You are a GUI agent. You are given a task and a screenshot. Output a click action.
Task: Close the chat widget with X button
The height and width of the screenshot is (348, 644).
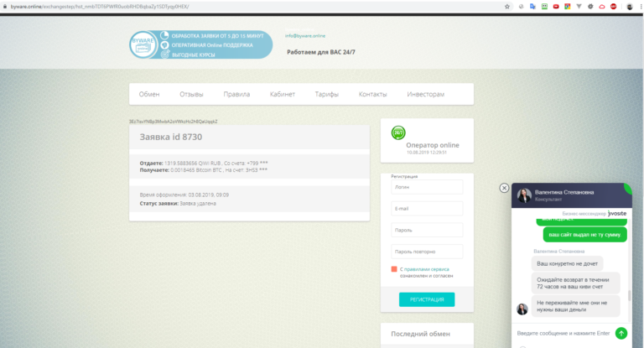[504, 188]
